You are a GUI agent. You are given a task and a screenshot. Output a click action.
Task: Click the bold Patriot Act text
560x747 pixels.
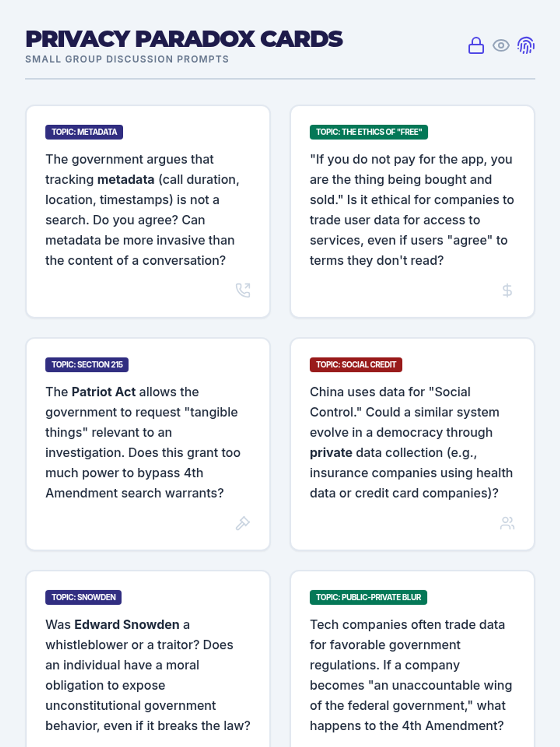pyautogui.click(x=104, y=392)
